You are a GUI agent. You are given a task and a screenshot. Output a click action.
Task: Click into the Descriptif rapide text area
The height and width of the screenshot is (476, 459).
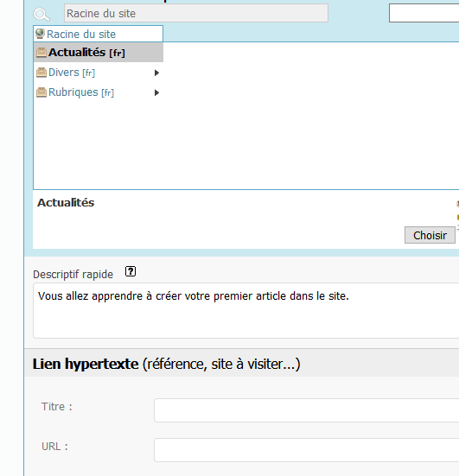(x=246, y=310)
